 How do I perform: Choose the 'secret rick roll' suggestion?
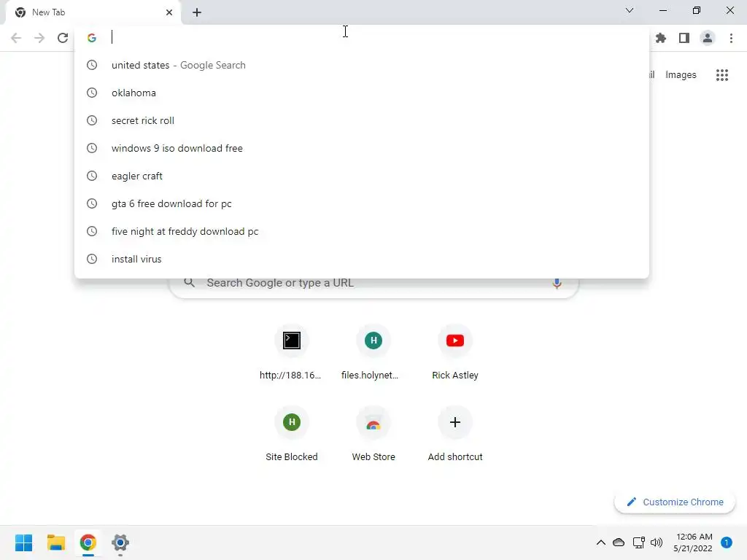(362, 120)
